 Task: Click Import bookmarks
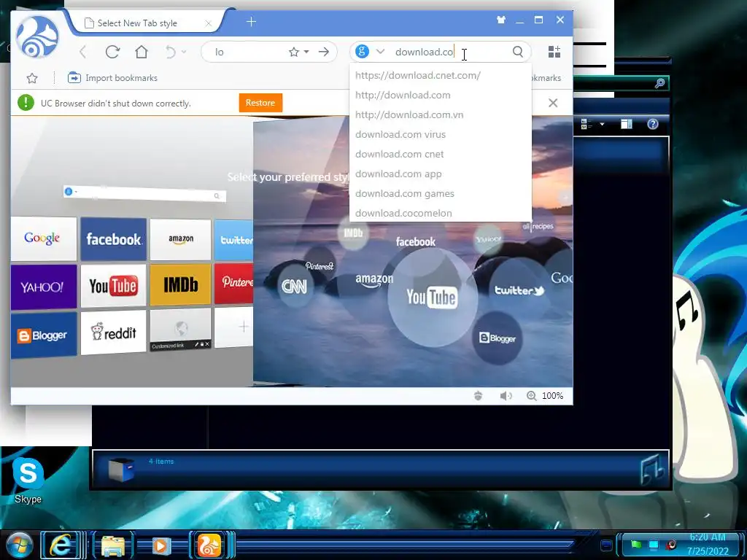coord(112,77)
